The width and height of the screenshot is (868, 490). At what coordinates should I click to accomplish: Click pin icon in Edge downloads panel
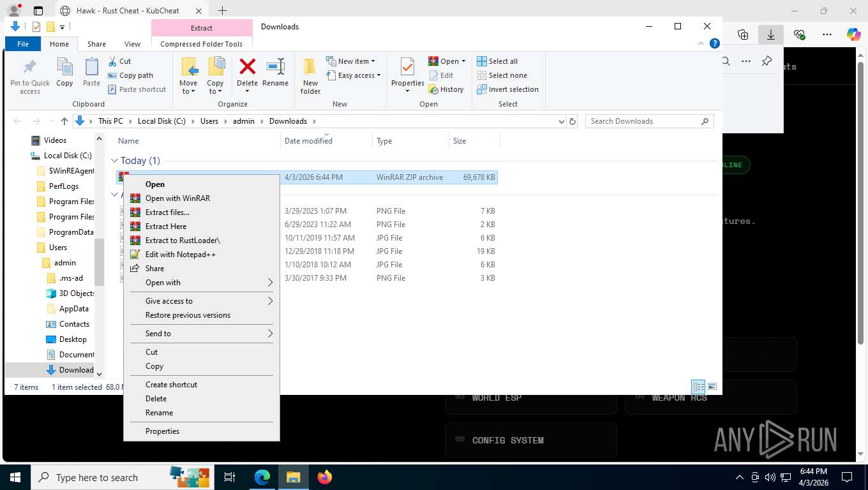coord(767,61)
